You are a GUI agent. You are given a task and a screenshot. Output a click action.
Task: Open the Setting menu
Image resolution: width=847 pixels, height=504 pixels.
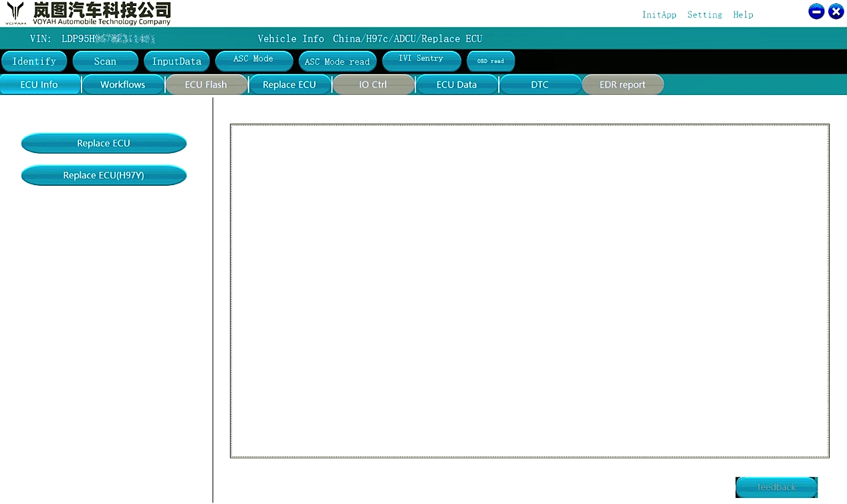click(705, 15)
